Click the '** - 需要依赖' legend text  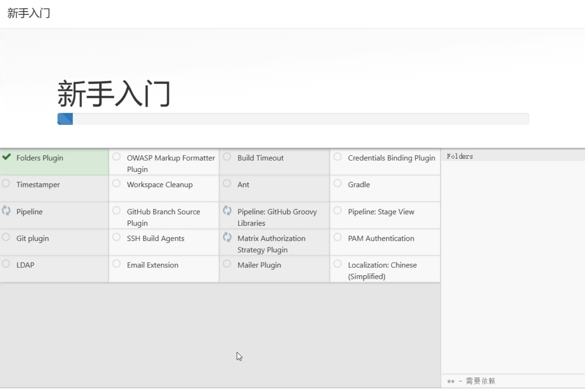point(471,381)
